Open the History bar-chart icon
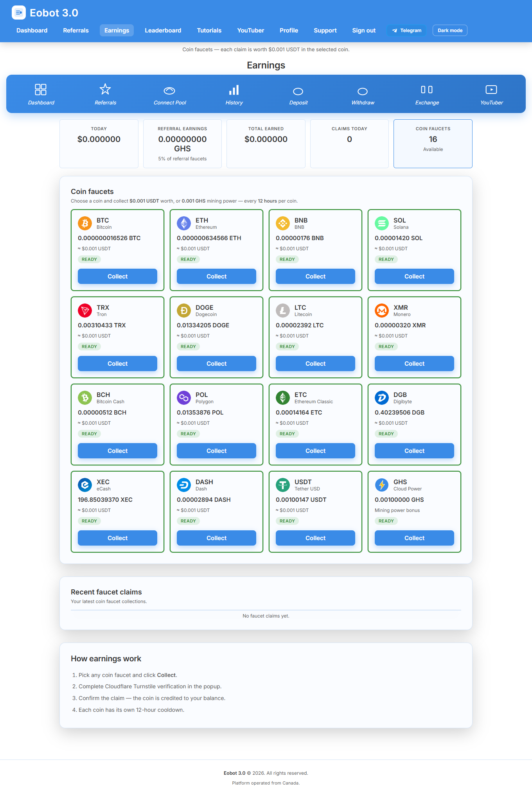The width and height of the screenshot is (532, 799). 234,90
